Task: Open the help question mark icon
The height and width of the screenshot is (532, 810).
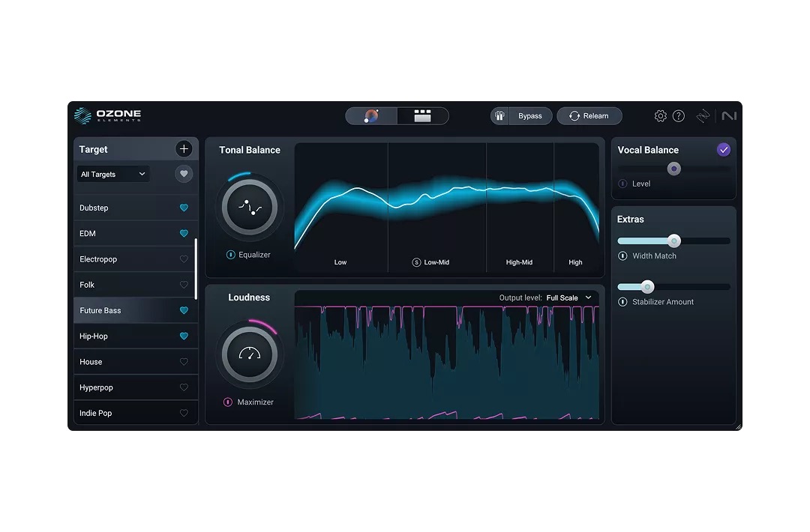Action: point(679,116)
